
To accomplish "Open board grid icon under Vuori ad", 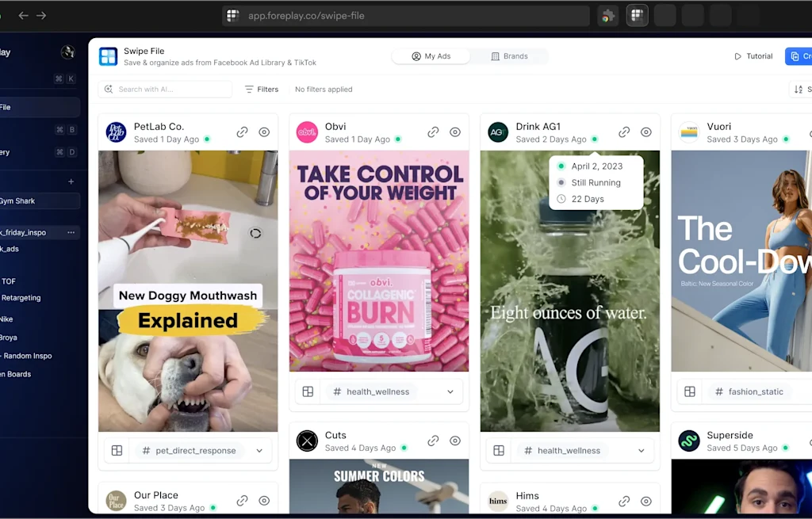I will click(x=690, y=391).
